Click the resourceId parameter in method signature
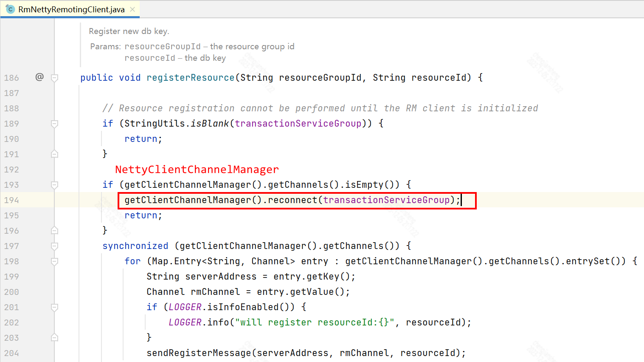The height and width of the screenshot is (362, 644). pyautogui.click(x=439, y=78)
